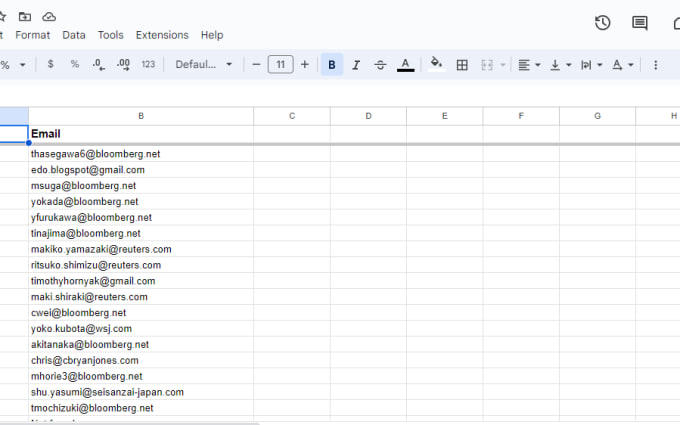Image resolution: width=680 pixels, height=425 pixels.
Task: Select cell ritsuko.shimizu@reuters.com
Action: 141,265
